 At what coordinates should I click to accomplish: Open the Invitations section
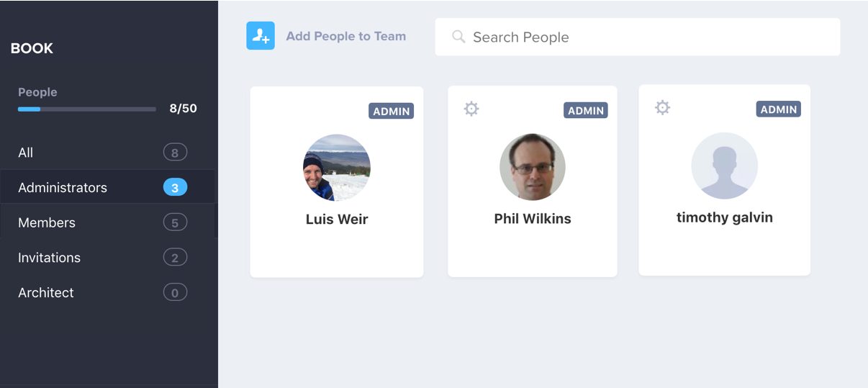[x=108, y=258]
